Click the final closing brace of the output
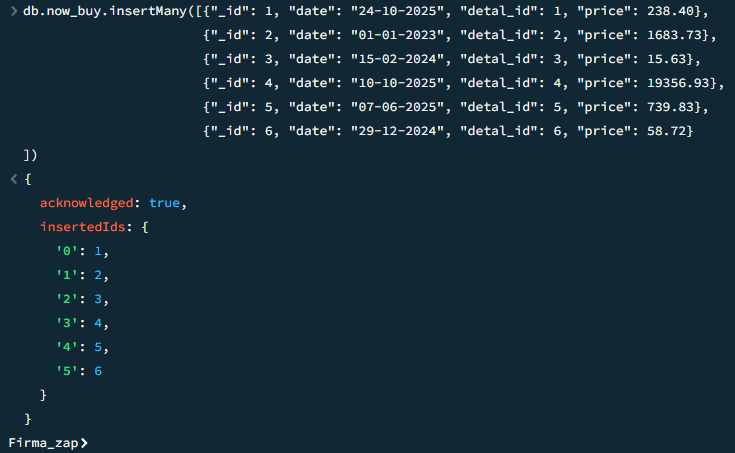The width and height of the screenshot is (735, 453). pos(28,419)
